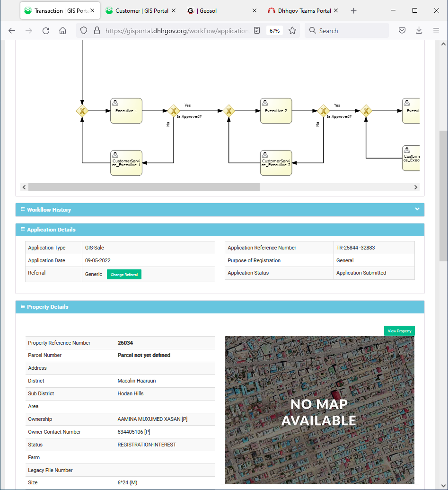Select owner name AAMINA MUXUMED XASAN
448x490 pixels.
click(149, 419)
